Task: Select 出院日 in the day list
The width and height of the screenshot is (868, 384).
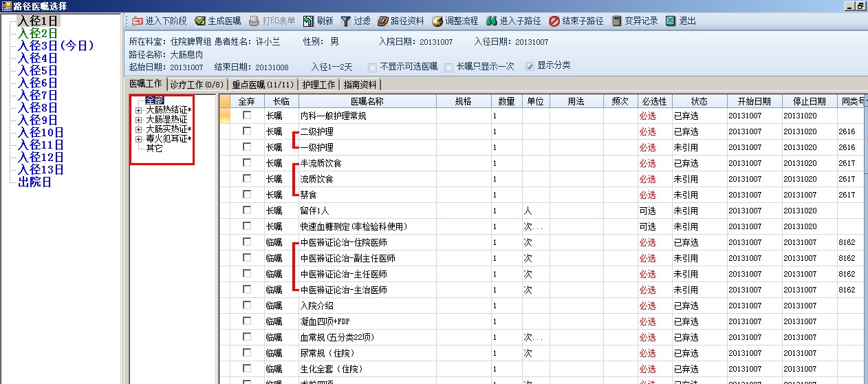Action: [35, 182]
